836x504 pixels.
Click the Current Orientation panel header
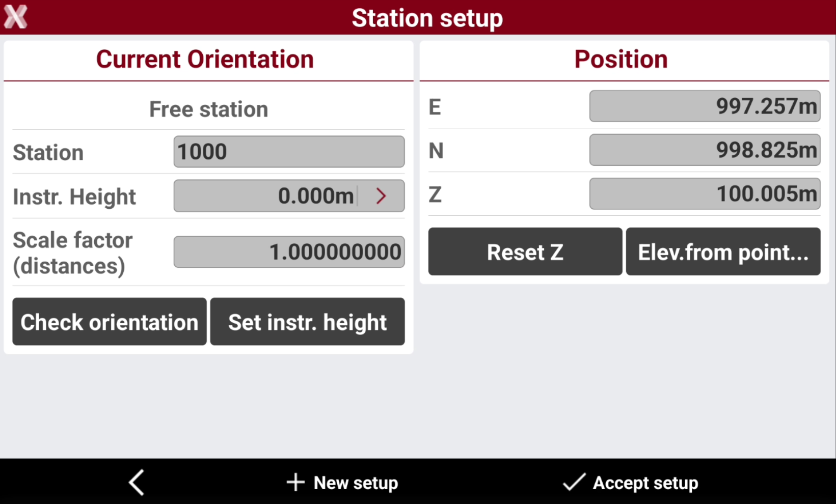coord(205,60)
